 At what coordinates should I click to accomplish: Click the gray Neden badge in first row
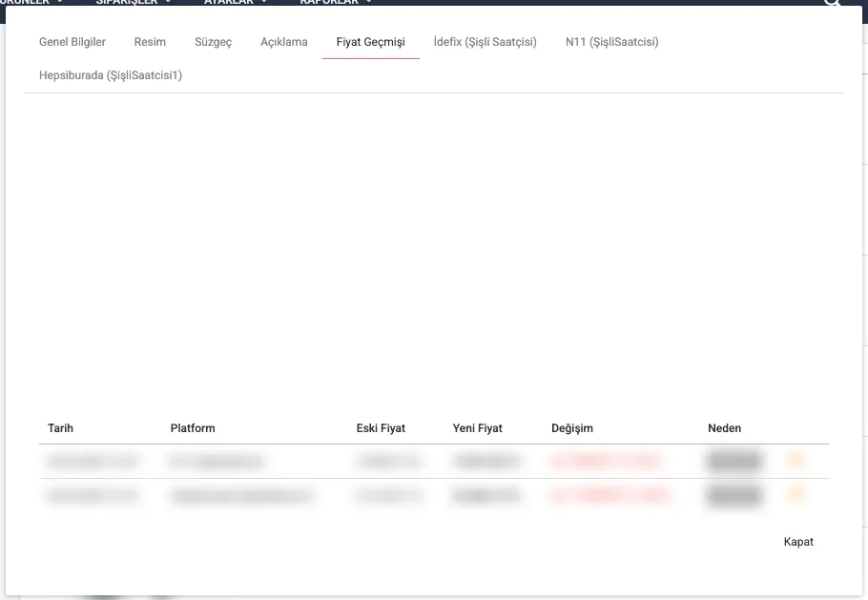(734, 462)
